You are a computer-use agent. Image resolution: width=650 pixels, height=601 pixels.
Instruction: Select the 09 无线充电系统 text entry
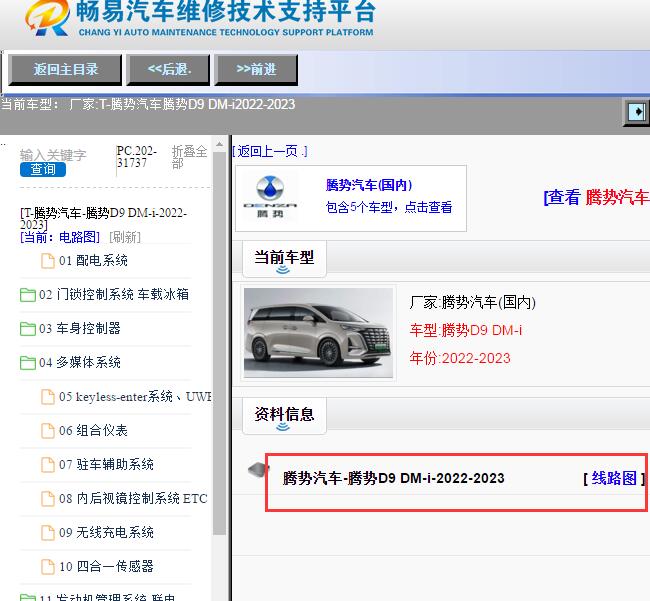[x=107, y=533]
